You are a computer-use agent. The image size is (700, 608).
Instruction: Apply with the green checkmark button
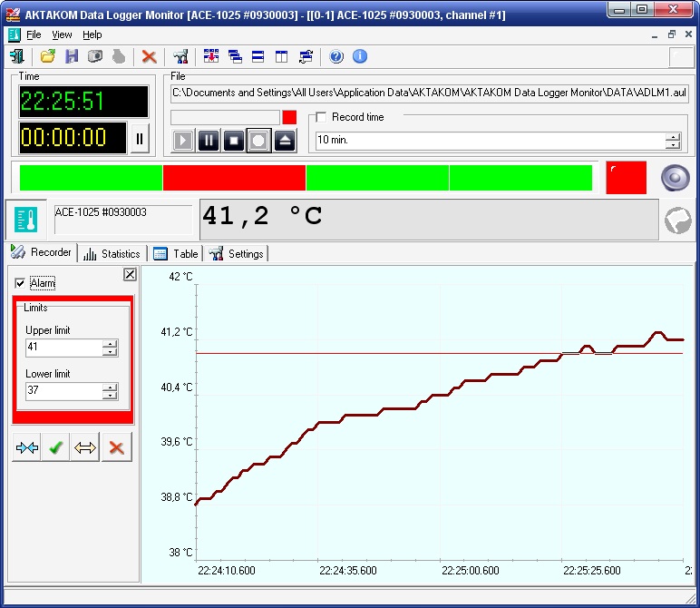(55, 447)
